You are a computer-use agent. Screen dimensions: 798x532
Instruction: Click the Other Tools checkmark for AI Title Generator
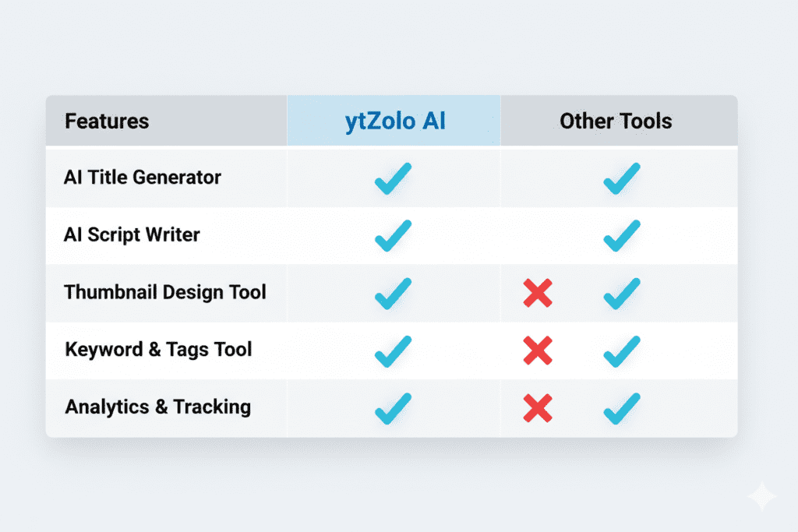click(x=621, y=178)
